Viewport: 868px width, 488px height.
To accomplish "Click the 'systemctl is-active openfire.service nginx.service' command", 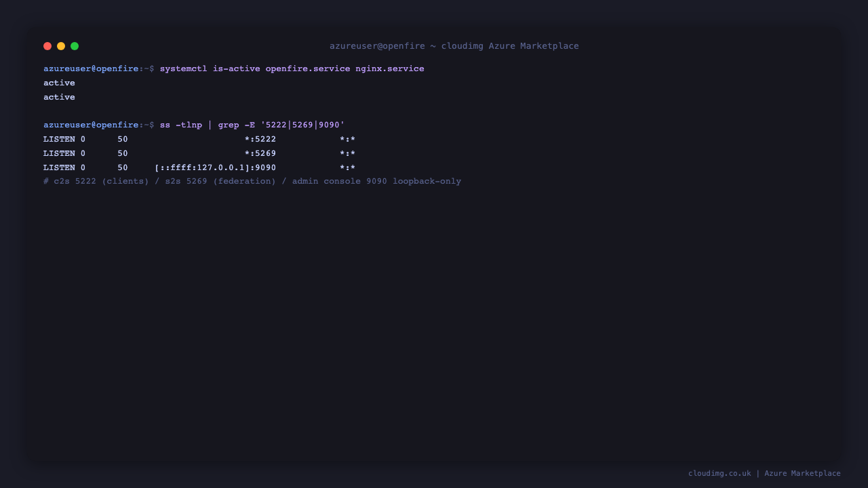I will point(292,69).
